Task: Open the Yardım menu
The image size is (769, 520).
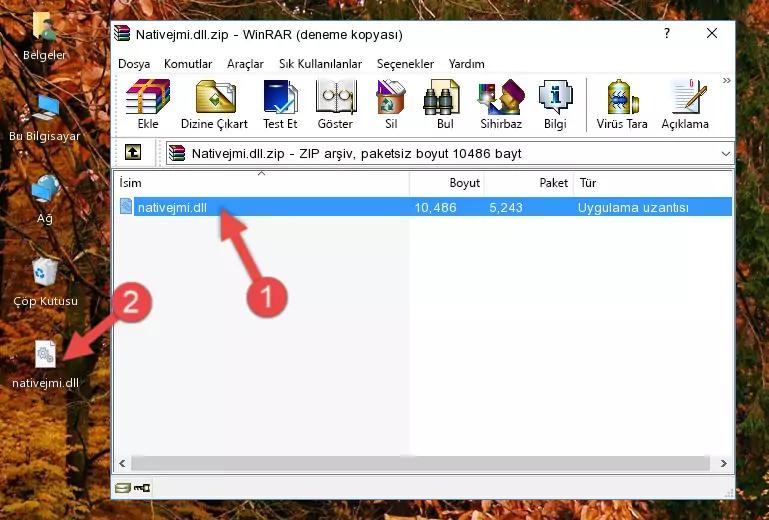Action: click(466, 64)
